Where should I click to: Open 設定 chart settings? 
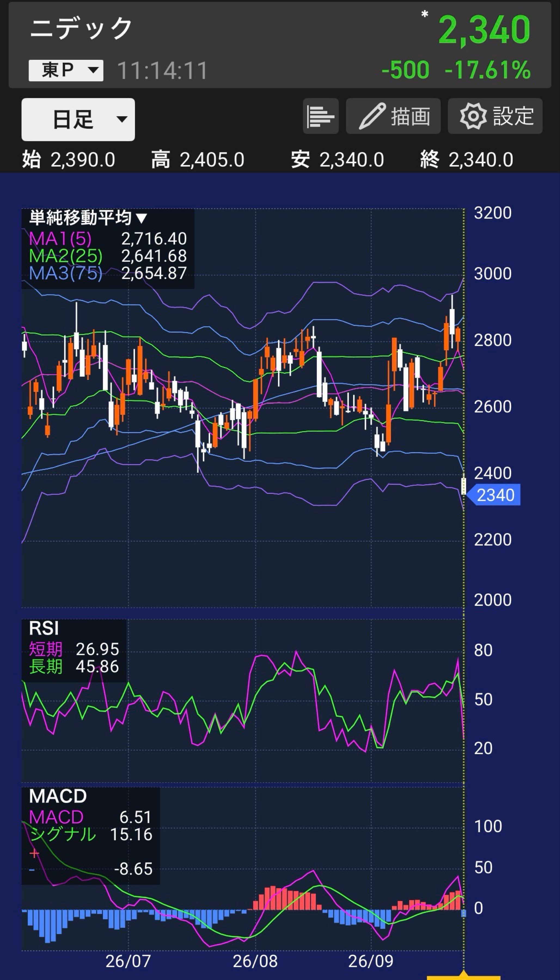click(x=495, y=116)
